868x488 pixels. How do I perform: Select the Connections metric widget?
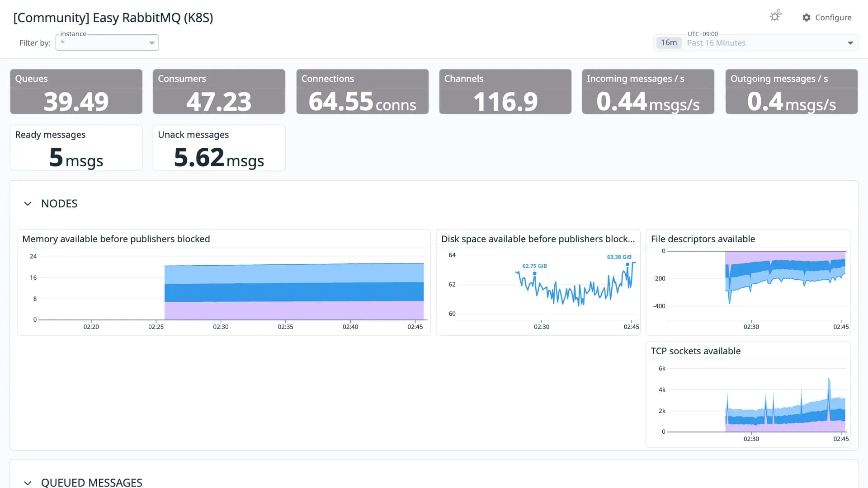point(362,91)
